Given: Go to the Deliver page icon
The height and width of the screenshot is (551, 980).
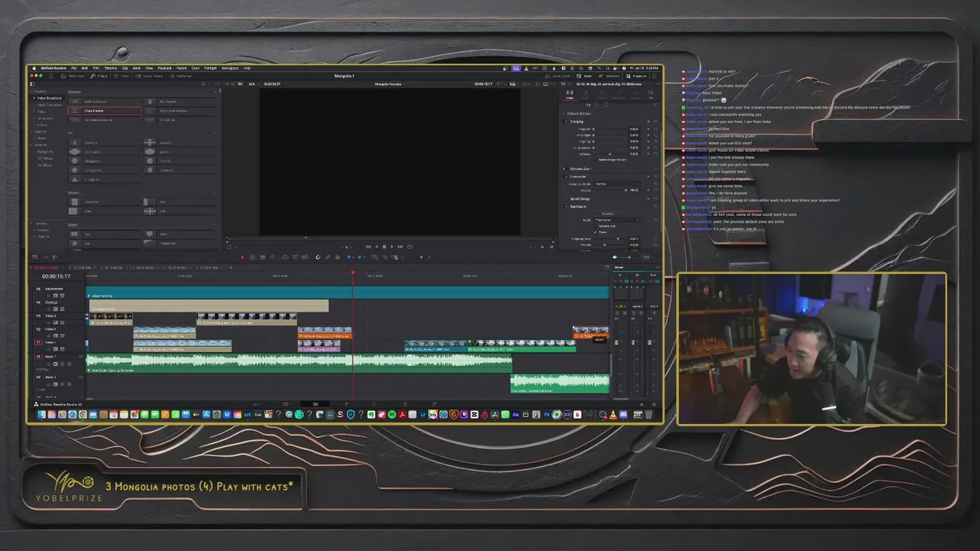Looking at the screenshot, I should [433, 403].
